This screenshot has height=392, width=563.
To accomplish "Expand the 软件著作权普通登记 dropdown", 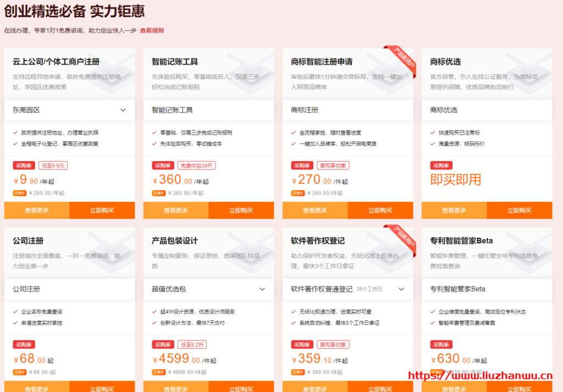I will [x=401, y=289].
